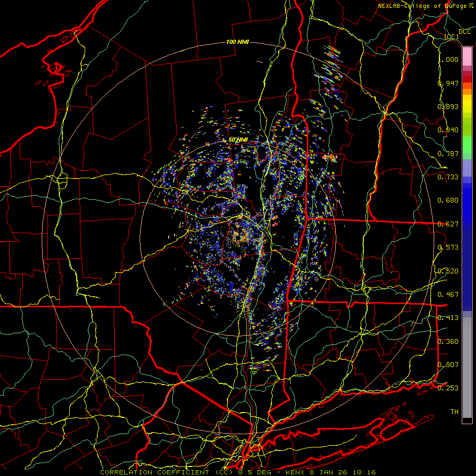This screenshot has height=476, width=476.
Task: Click the 0.787 scale value
Action: point(448,153)
